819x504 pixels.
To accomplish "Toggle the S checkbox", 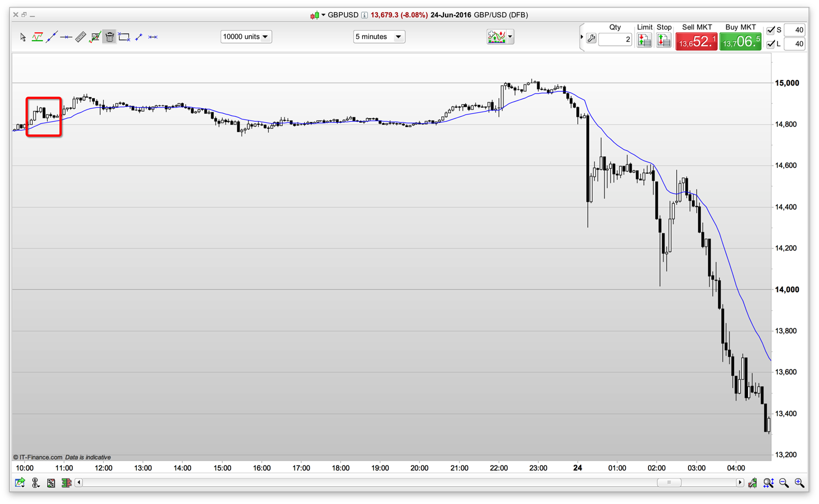I will point(771,30).
